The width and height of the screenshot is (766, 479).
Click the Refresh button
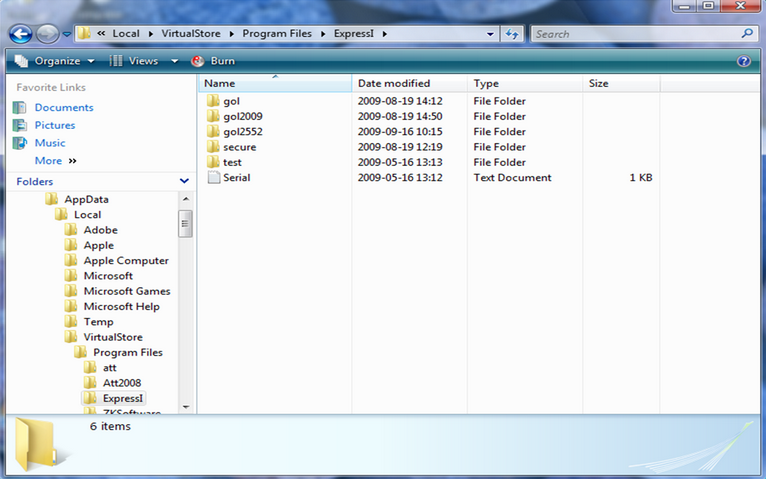click(x=511, y=34)
